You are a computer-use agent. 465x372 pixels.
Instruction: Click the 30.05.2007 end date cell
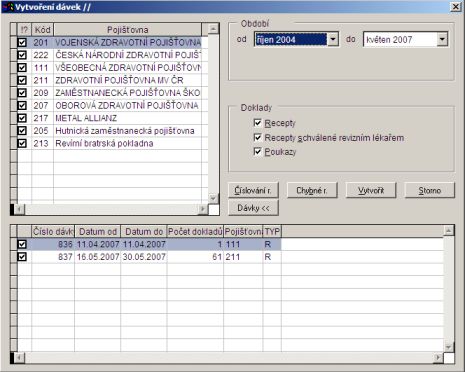(x=144, y=257)
